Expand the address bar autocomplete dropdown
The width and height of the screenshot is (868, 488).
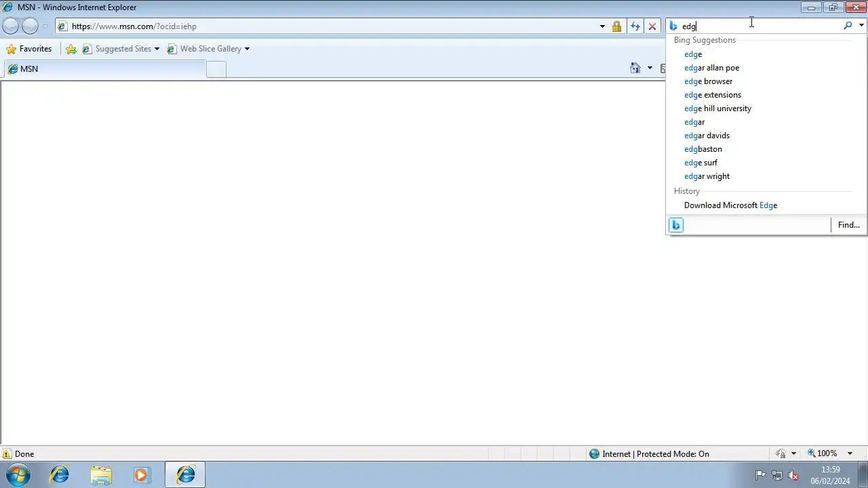tap(602, 26)
